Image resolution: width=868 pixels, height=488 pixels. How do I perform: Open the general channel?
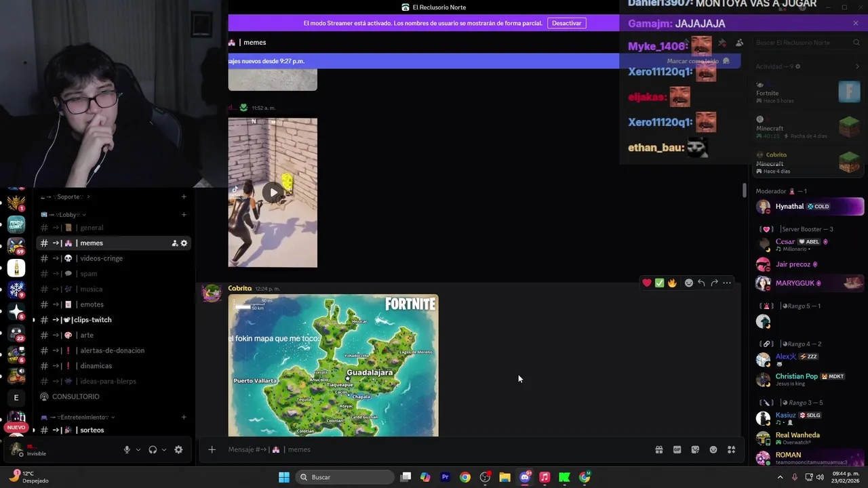pos(113,228)
